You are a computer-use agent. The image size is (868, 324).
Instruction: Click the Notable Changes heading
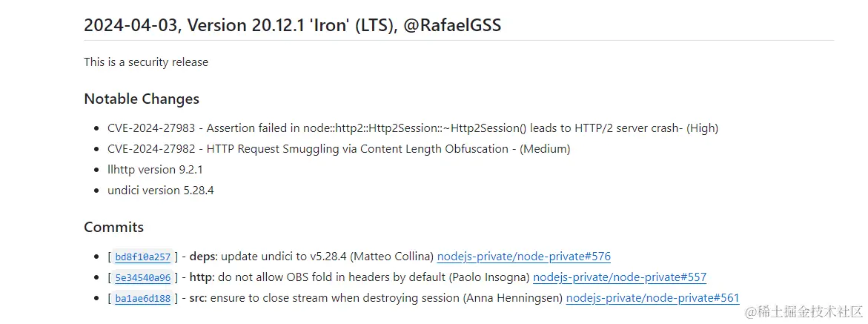pyautogui.click(x=142, y=99)
